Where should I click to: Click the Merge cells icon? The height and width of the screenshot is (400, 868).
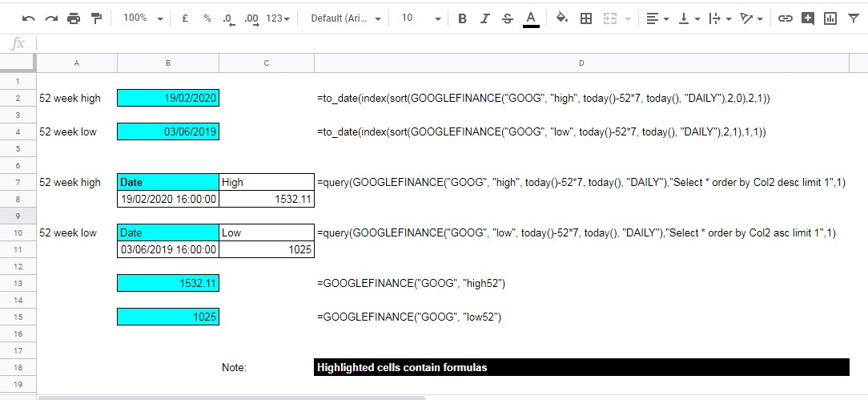pyautogui.click(x=610, y=18)
